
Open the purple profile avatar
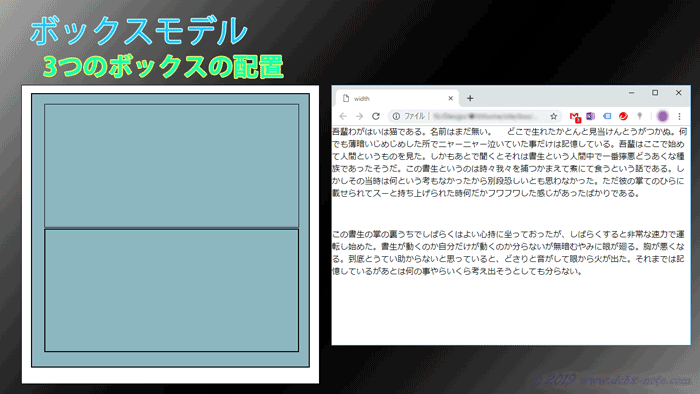(x=663, y=116)
